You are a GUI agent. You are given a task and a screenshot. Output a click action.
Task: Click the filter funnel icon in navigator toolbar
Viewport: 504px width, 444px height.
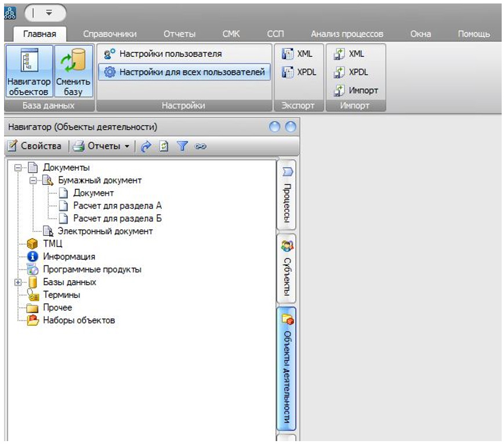pyautogui.click(x=182, y=147)
